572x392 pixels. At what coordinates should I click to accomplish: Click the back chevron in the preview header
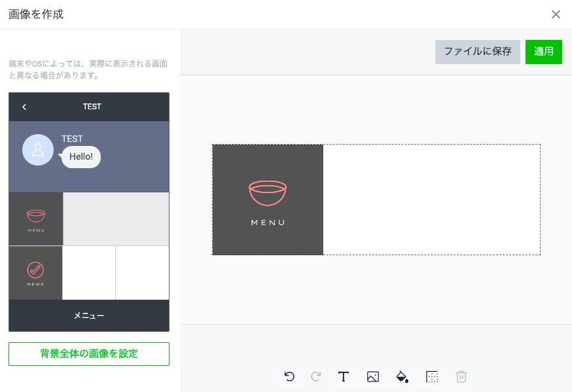click(24, 107)
